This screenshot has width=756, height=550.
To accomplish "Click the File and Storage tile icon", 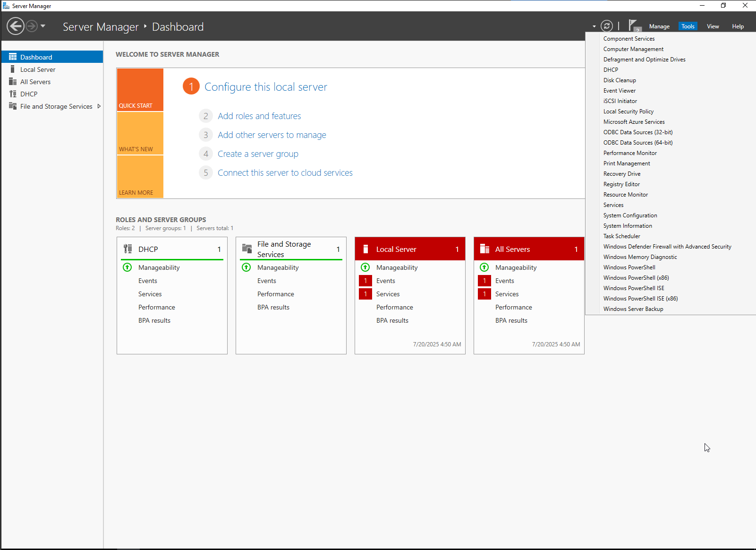I will [247, 249].
